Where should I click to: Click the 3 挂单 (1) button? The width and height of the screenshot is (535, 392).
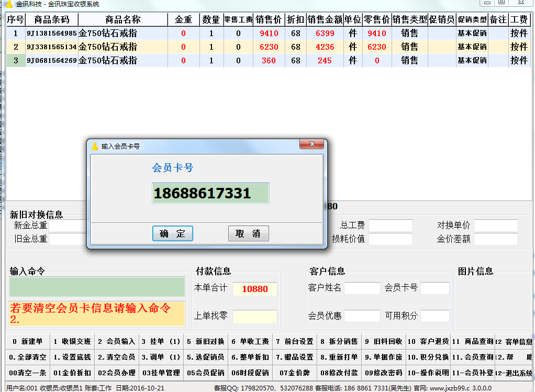point(161,342)
